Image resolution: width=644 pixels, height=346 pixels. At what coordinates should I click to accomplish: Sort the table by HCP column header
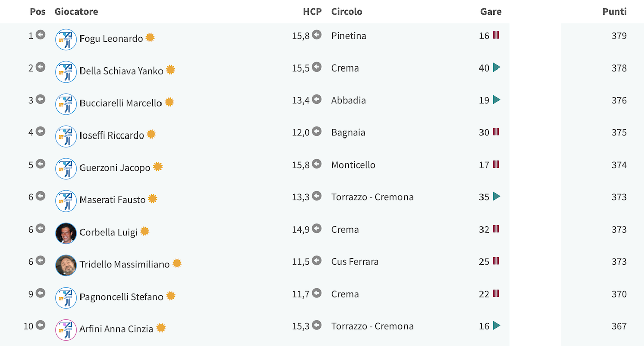[x=312, y=11]
